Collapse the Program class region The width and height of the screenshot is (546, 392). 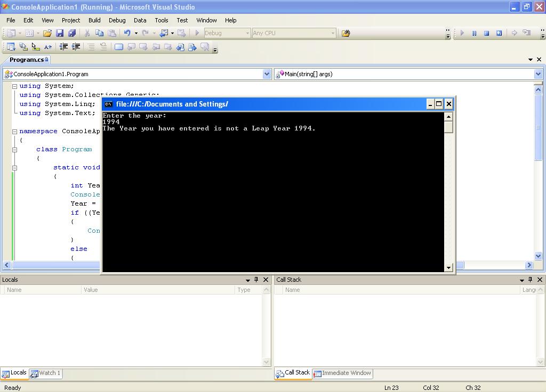15,150
